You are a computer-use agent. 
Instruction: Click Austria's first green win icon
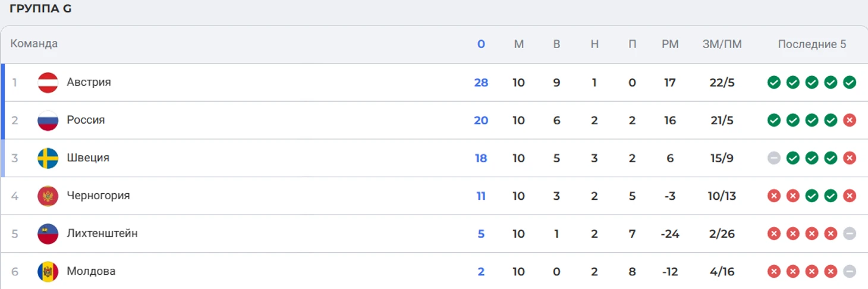[773, 82]
